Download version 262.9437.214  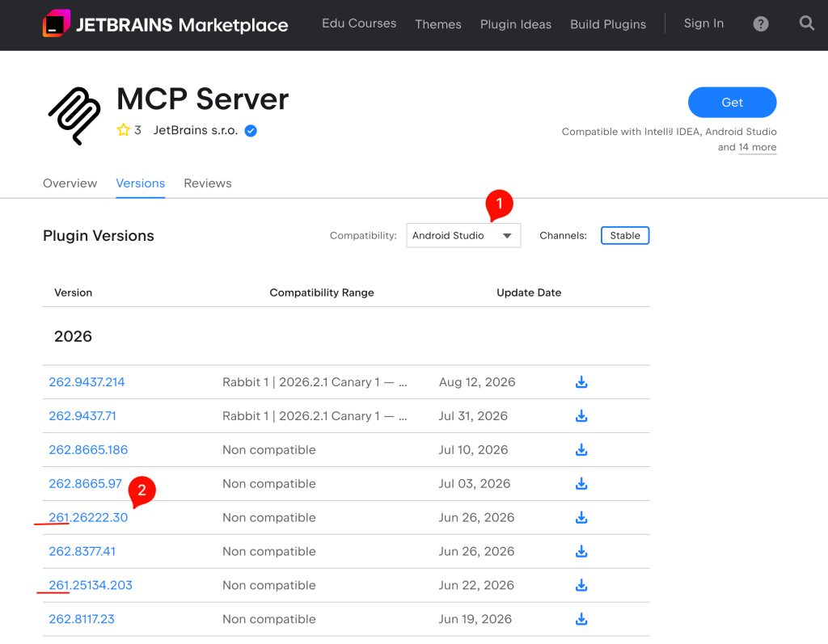(581, 382)
